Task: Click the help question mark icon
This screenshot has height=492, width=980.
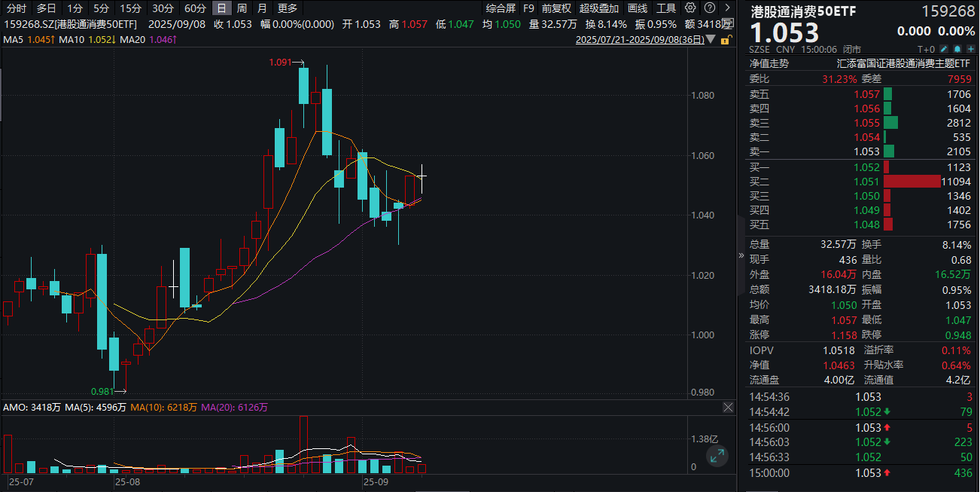Action: (708, 8)
